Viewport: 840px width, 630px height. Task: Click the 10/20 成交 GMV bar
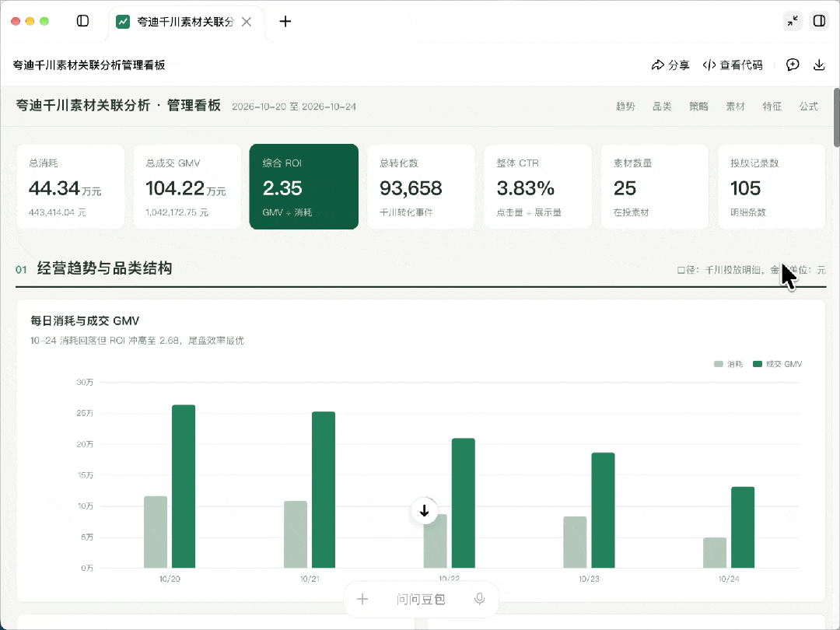pos(184,486)
